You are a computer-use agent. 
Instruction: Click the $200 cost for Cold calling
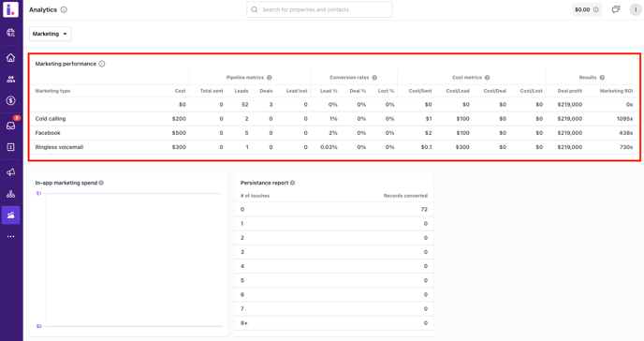(179, 119)
